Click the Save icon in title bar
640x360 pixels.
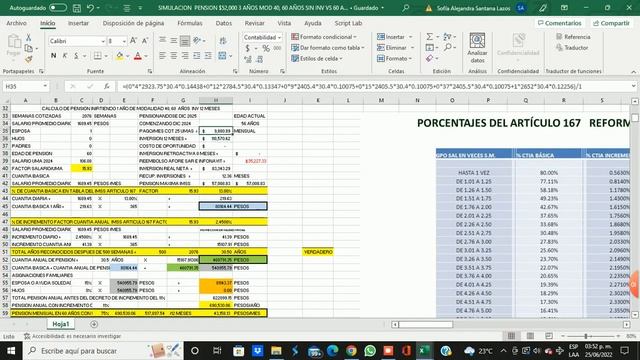point(76,8)
